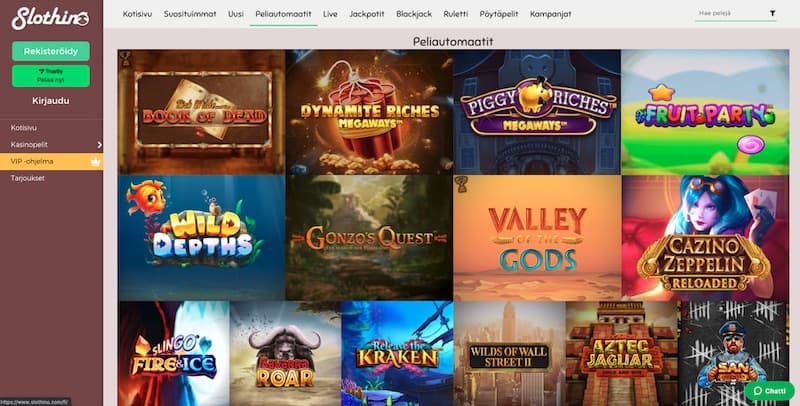Open Kampanjat in the top navigation

tap(551, 14)
